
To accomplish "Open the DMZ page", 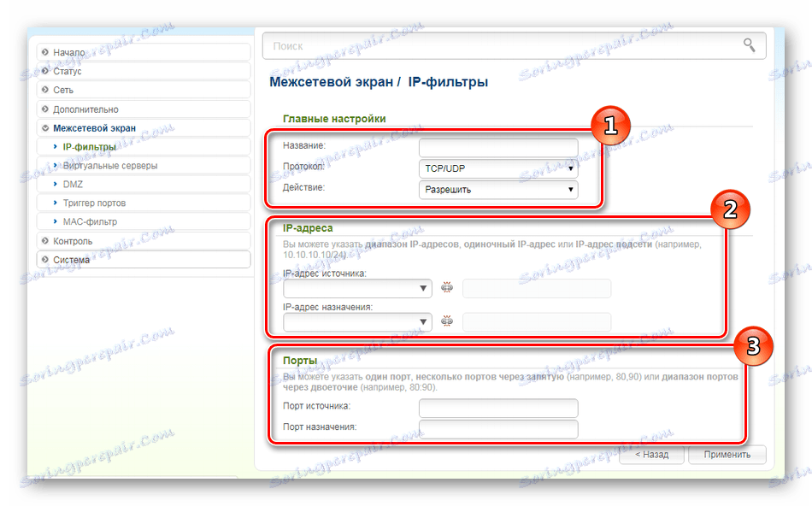I will pos(144,185).
